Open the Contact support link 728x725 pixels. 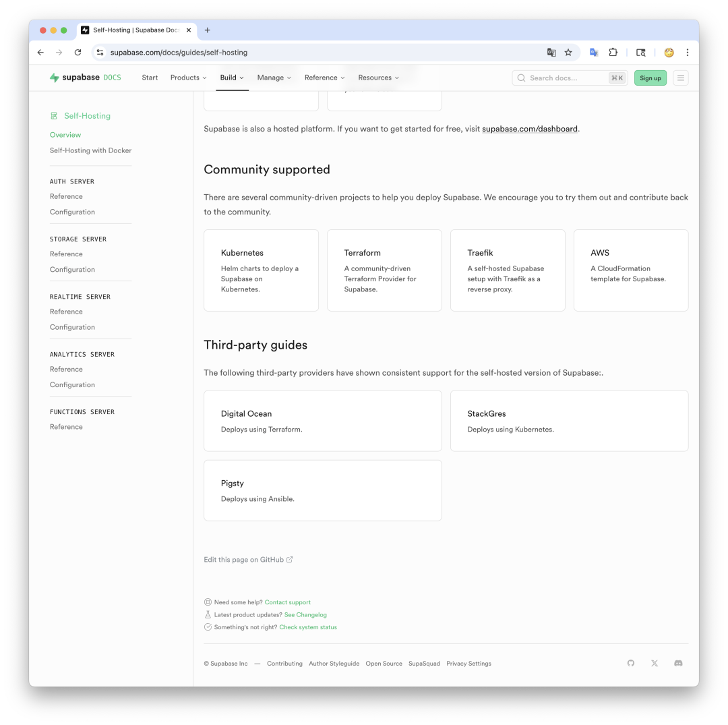click(x=288, y=602)
